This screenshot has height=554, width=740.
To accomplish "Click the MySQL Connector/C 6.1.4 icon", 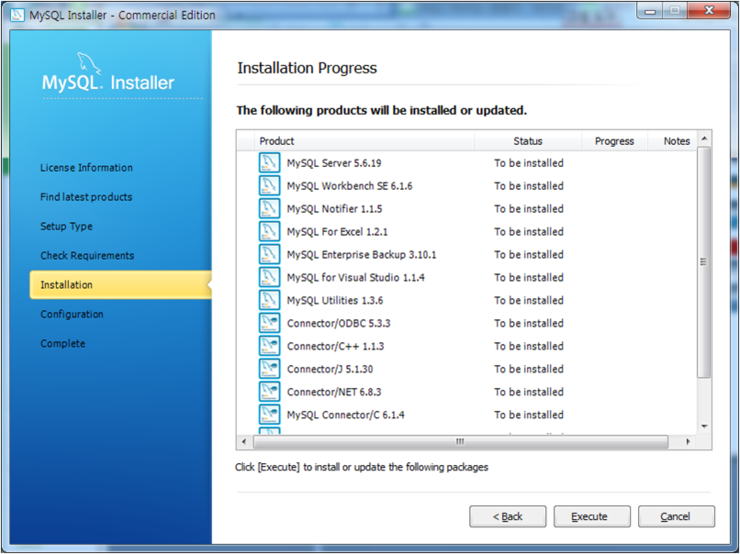I will [x=269, y=415].
